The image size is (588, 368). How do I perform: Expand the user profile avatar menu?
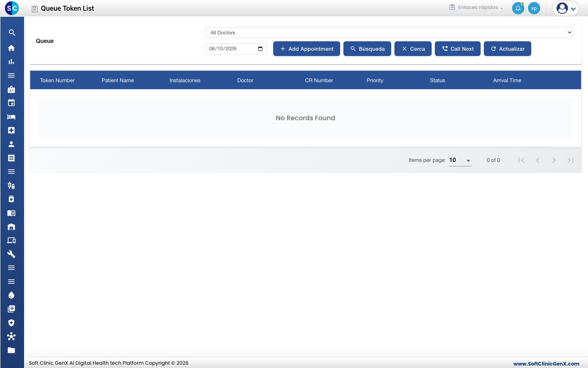[566, 8]
